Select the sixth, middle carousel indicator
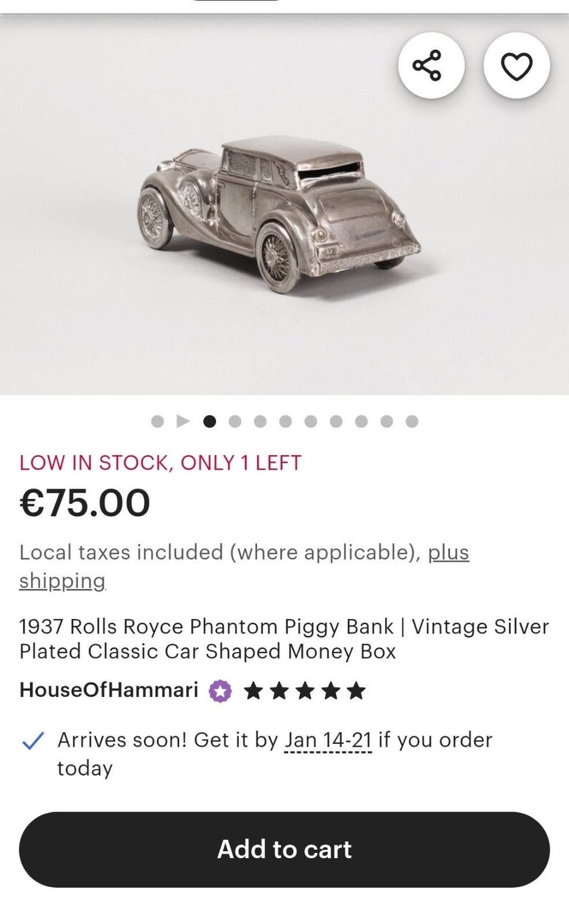Viewport: 569px width, 924px height. click(285, 421)
